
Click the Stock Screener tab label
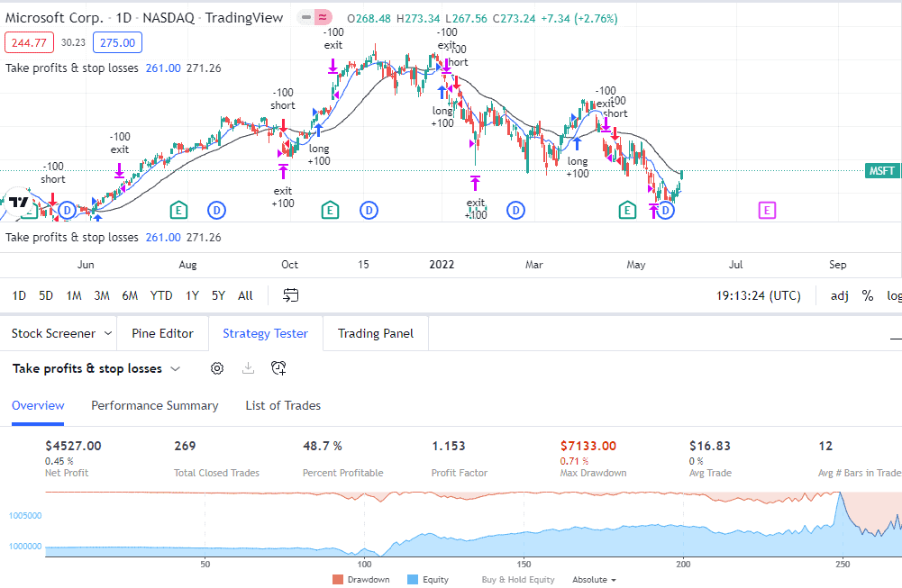(53, 333)
